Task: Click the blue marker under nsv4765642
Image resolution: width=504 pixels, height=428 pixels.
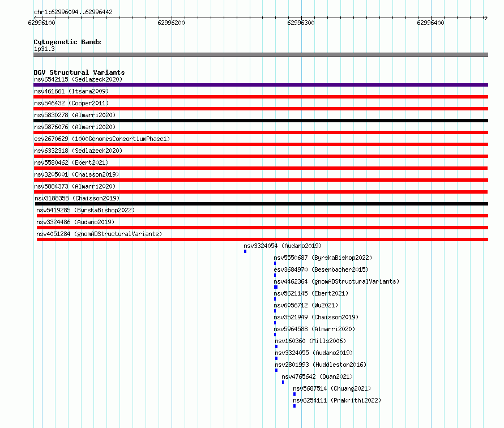Action: [283, 382]
